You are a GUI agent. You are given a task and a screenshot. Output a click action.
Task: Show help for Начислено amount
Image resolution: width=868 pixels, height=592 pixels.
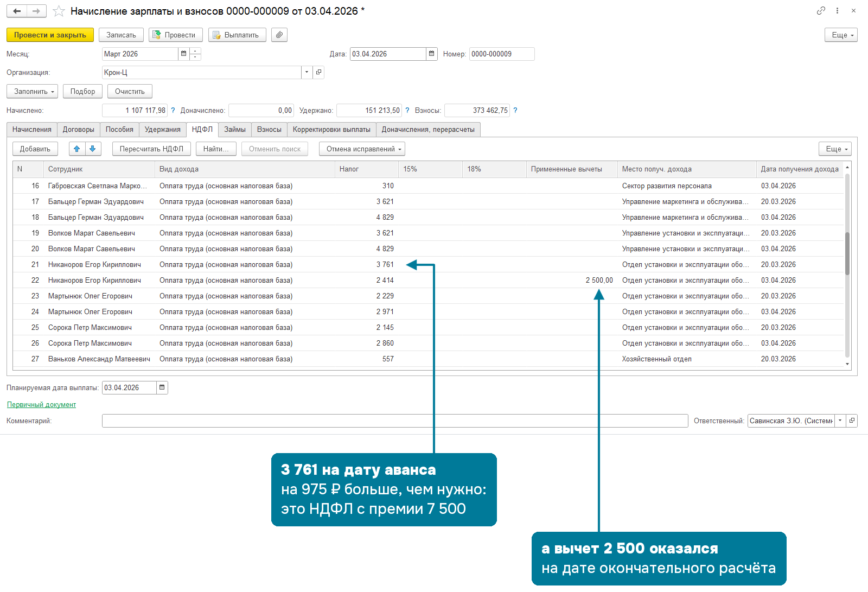173,110
